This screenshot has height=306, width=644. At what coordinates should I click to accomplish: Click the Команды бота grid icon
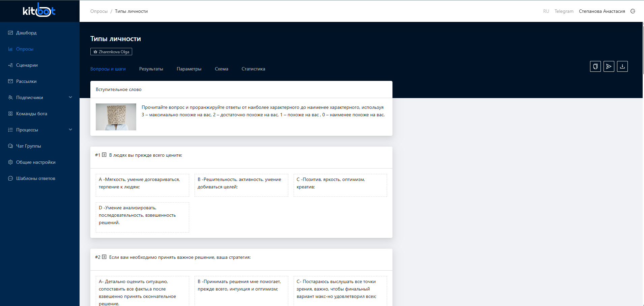click(x=10, y=114)
